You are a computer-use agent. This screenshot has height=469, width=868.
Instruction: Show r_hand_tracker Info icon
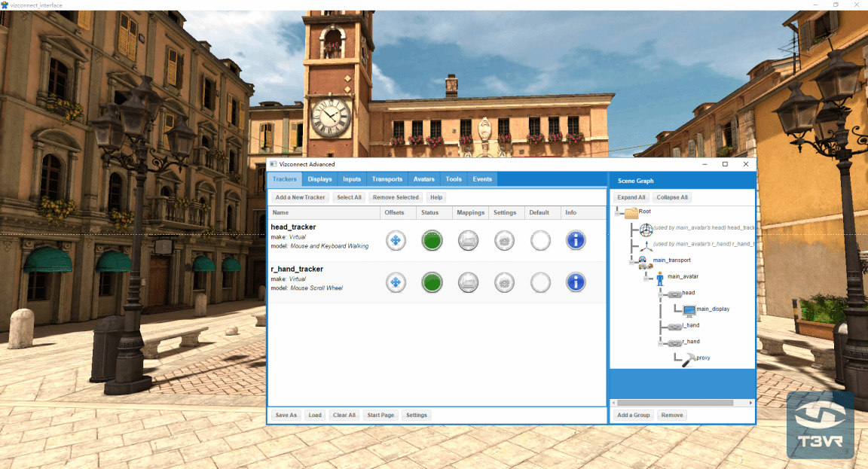click(576, 282)
